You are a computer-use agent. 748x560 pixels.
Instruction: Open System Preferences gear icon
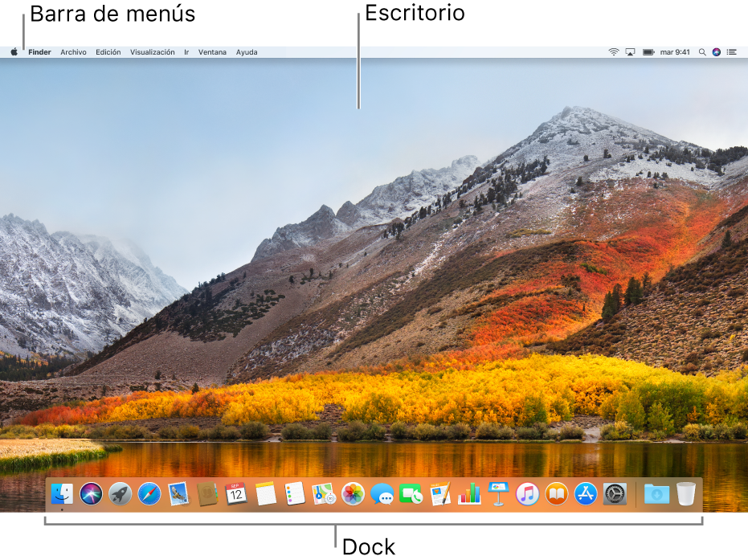click(x=615, y=493)
